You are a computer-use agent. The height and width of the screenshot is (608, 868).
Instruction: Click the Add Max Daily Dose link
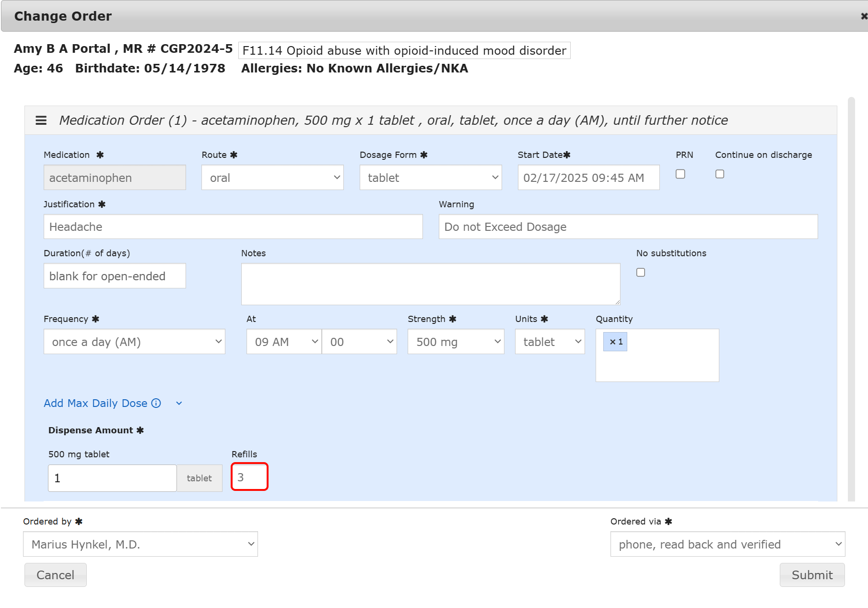pyautogui.click(x=95, y=403)
